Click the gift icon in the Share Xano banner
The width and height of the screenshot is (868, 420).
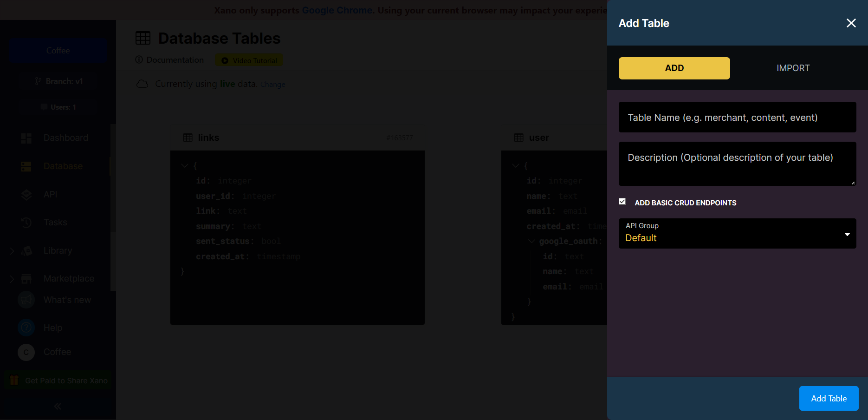pyautogui.click(x=14, y=380)
